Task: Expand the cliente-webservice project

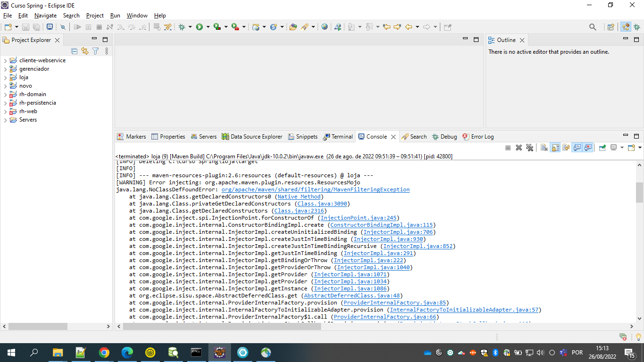Action: (x=5, y=60)
